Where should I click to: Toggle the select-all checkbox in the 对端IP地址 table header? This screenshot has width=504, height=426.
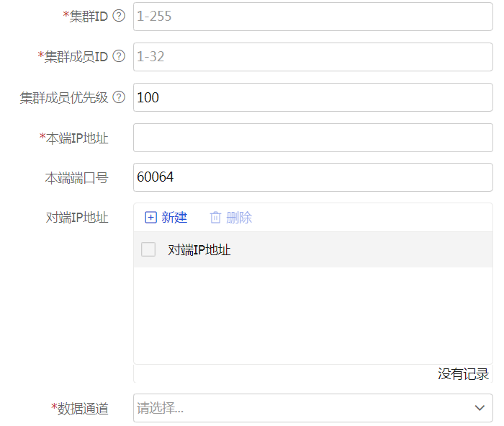pos(148,250)
